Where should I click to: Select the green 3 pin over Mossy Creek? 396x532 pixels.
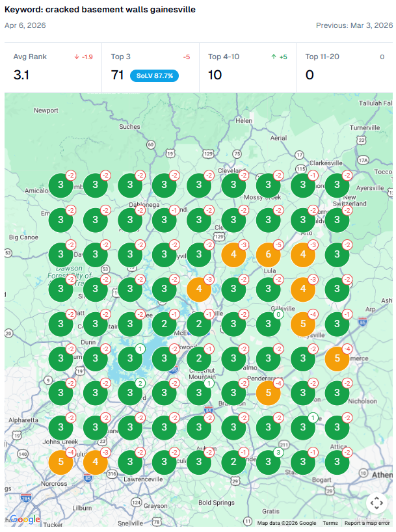tap(268, 185)
